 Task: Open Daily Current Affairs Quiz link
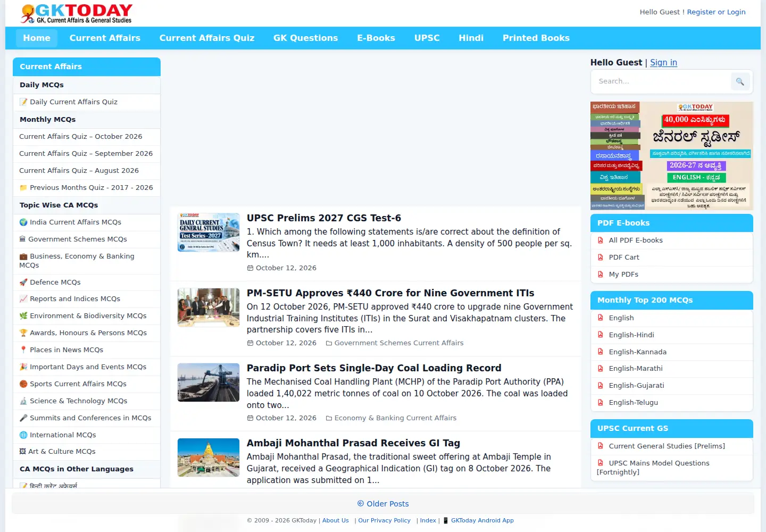[x=73, y=102]
